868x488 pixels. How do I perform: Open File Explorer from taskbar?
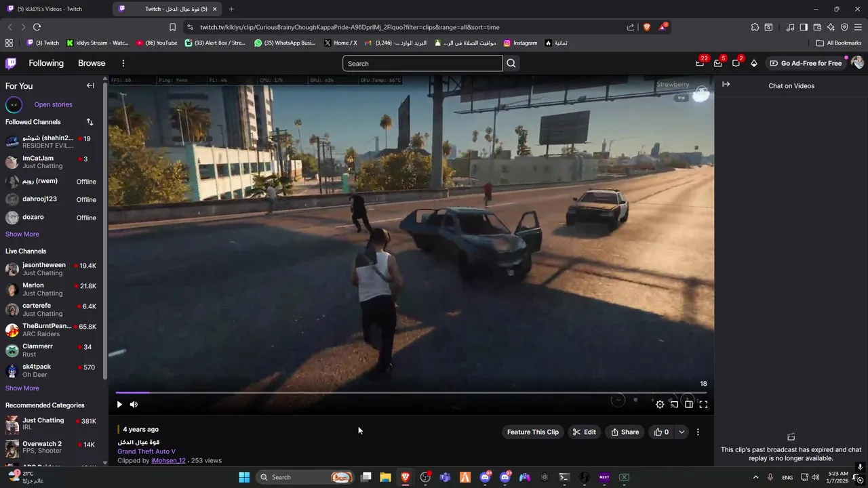tap(385, 477)
